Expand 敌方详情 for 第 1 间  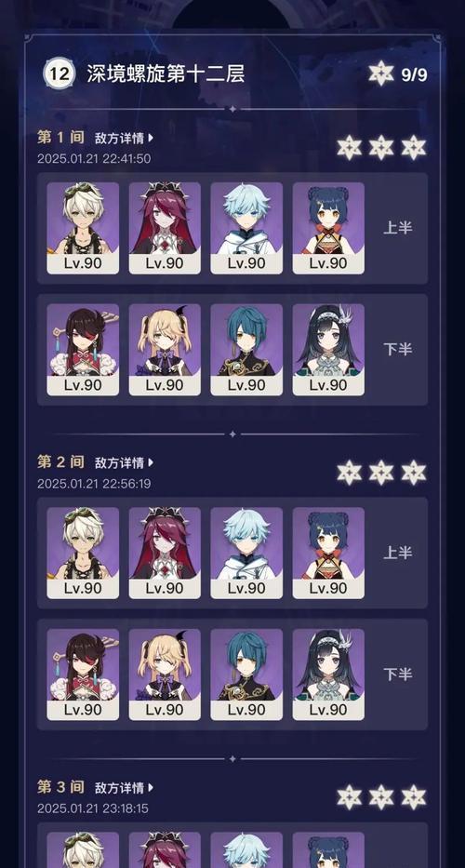125,138
